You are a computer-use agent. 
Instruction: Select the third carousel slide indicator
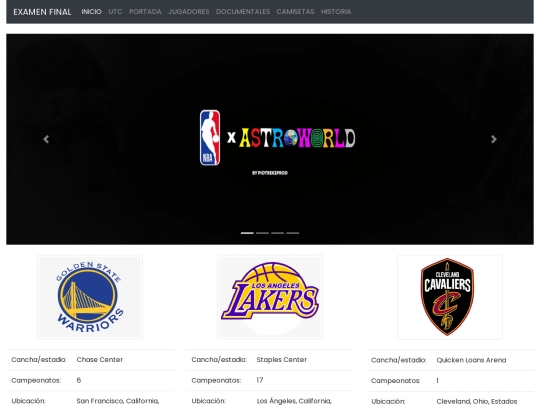pos(278,233)
